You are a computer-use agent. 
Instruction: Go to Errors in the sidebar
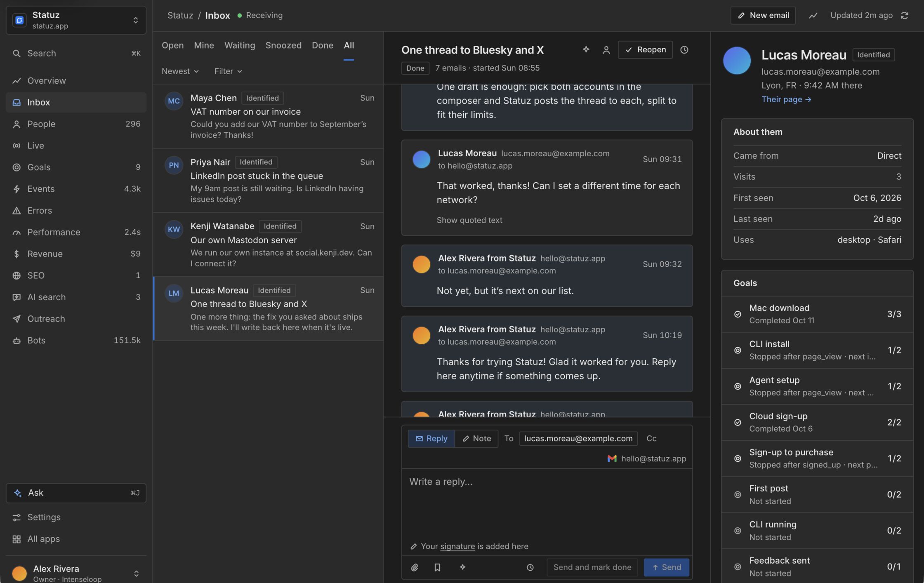pyautogui.click(x=76, y=211)
